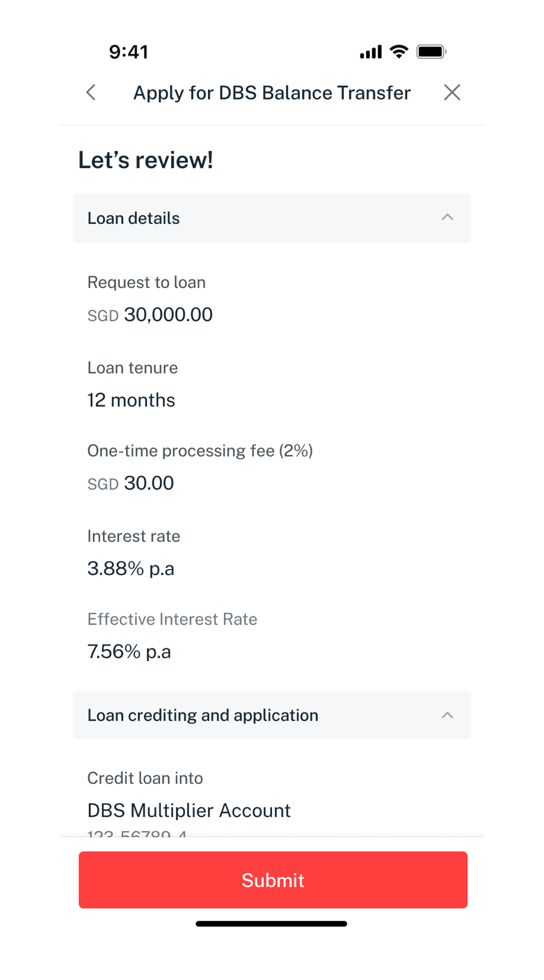Image resolution: width=544 pixels, height=980 pixels.
Task: Tap the 12 months loan tenure value
Action: 131,400
